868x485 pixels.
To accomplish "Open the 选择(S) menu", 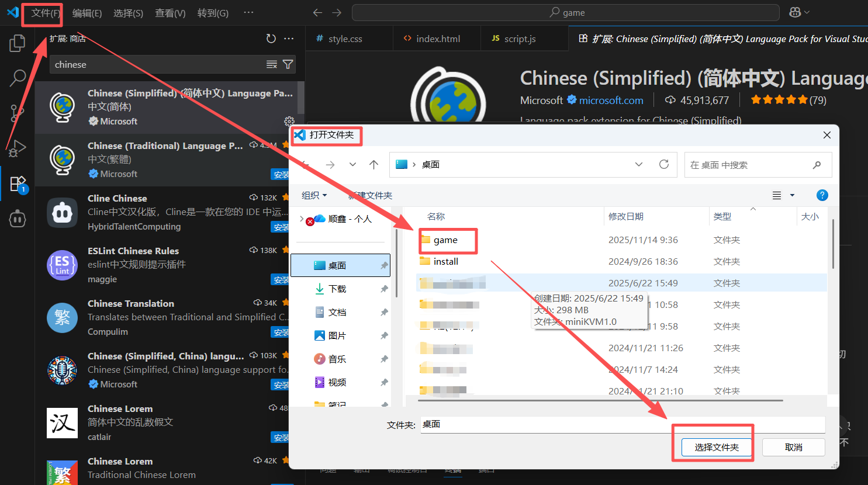I will click(128, 13).
